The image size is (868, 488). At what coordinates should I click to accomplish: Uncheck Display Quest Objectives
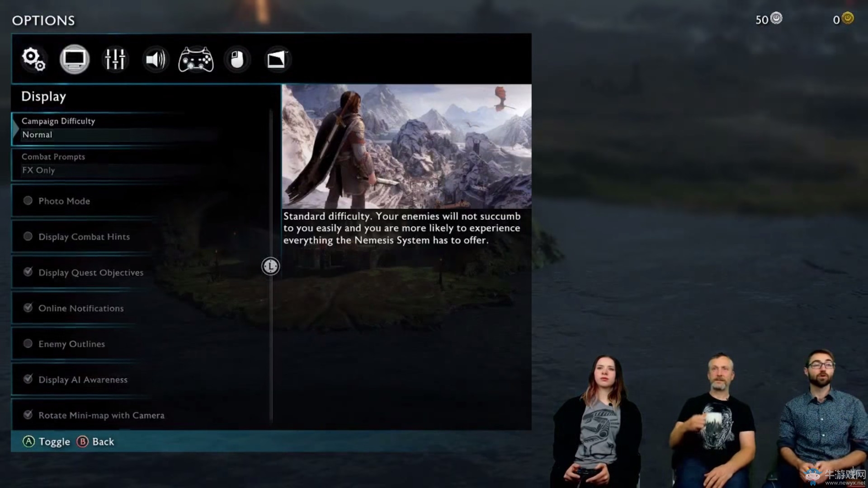click(x=28, y=272)
